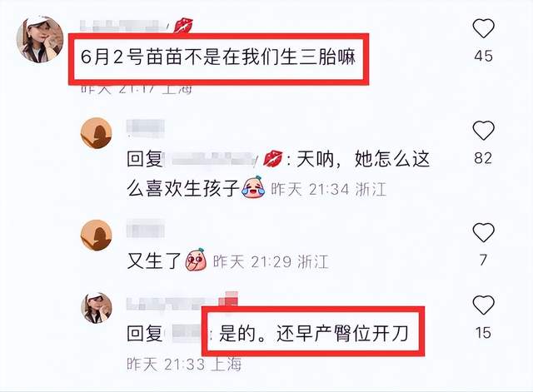This screenshot has height=392, width=533.
Task: Click the blurred username after 回复 in last reply
Action: pyautogui.click(x=187, y=333)
